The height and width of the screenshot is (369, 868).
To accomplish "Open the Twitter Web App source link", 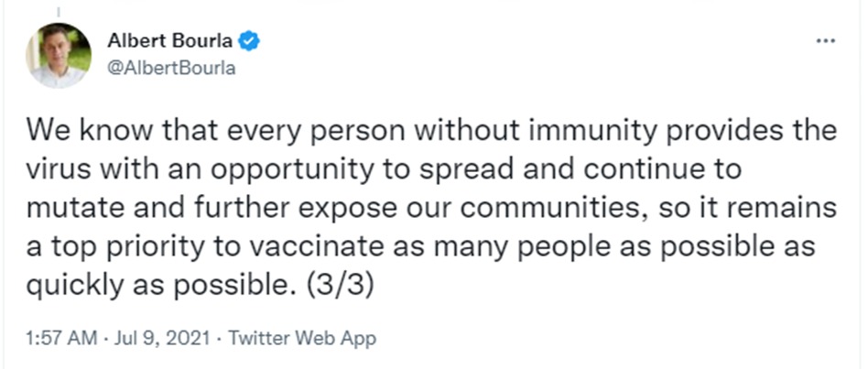I will [302, 338].
